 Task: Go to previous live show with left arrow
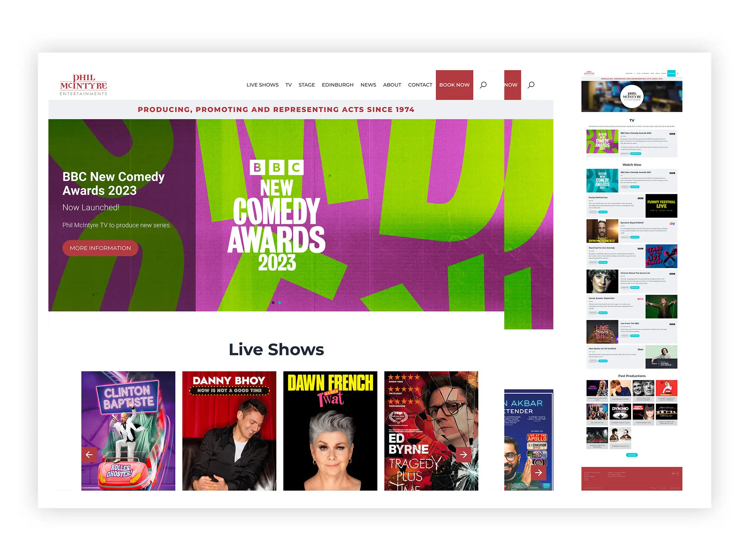pyautogui.click(x=89, y=455)
